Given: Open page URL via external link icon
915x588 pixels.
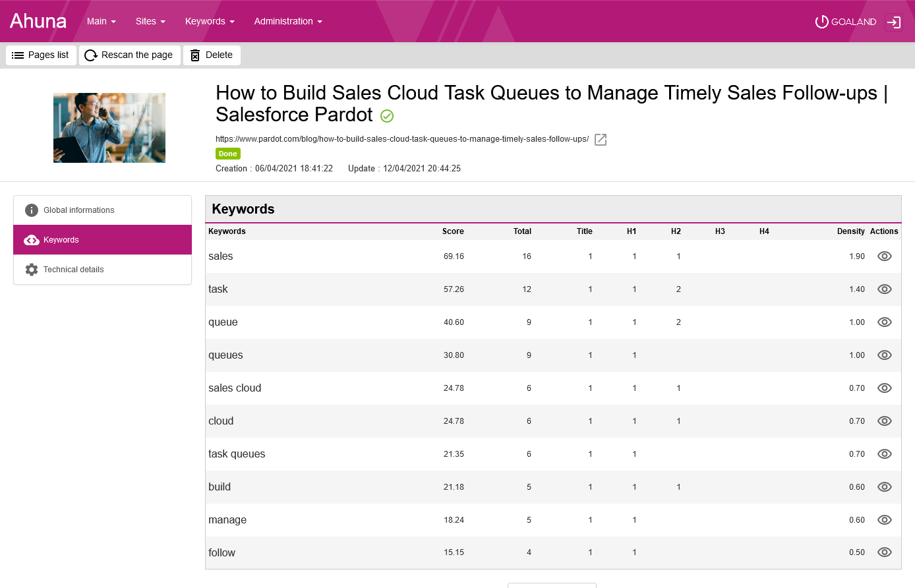Looking at the screenshot, I should 601,140.
